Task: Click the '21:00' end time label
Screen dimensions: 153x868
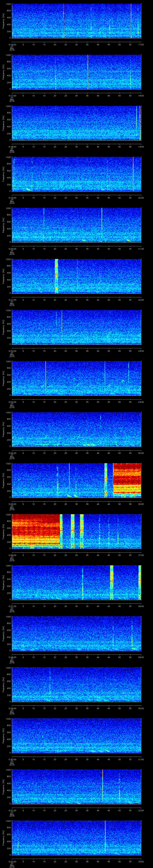Action: click(x=141, y=249)
